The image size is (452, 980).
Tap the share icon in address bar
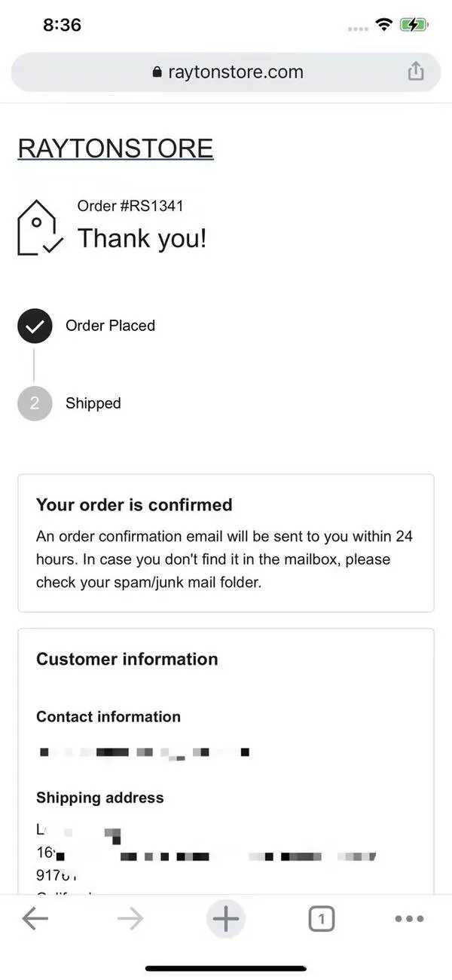(x=416, y=72)
